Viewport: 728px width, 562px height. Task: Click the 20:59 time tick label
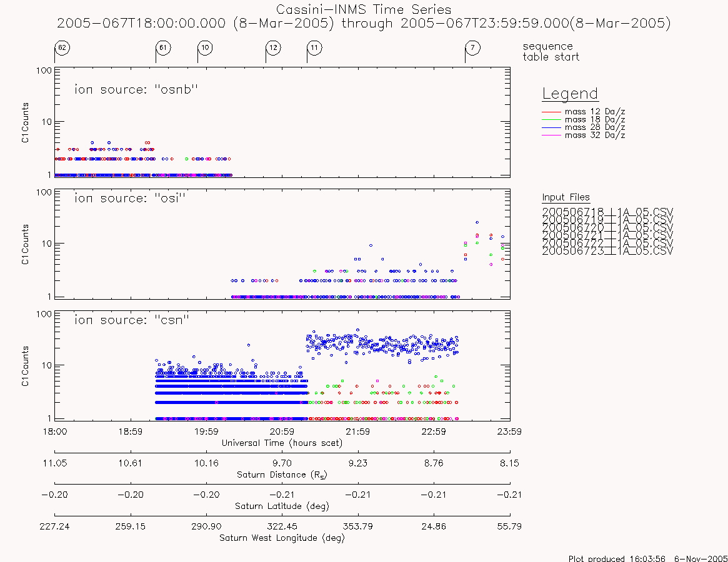(282, 431)
